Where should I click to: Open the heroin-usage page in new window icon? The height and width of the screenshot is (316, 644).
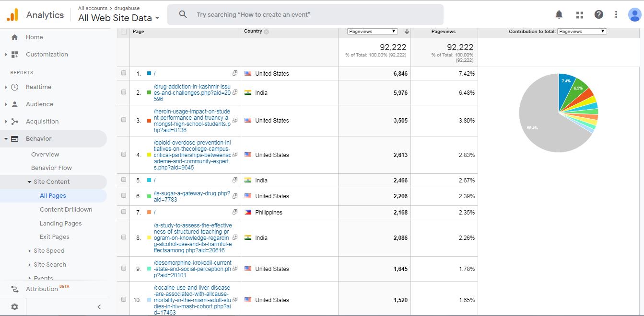235,121
